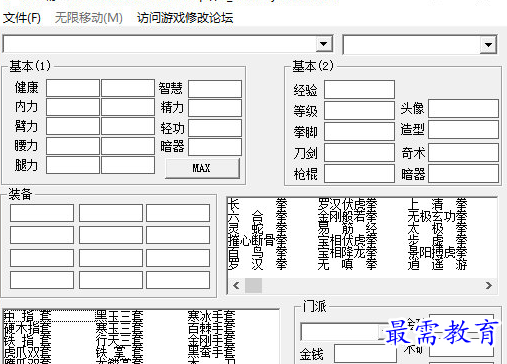Screen dimensions: 507x364
Task: Click the 经验 input field
Action: [x=359, y=89]
